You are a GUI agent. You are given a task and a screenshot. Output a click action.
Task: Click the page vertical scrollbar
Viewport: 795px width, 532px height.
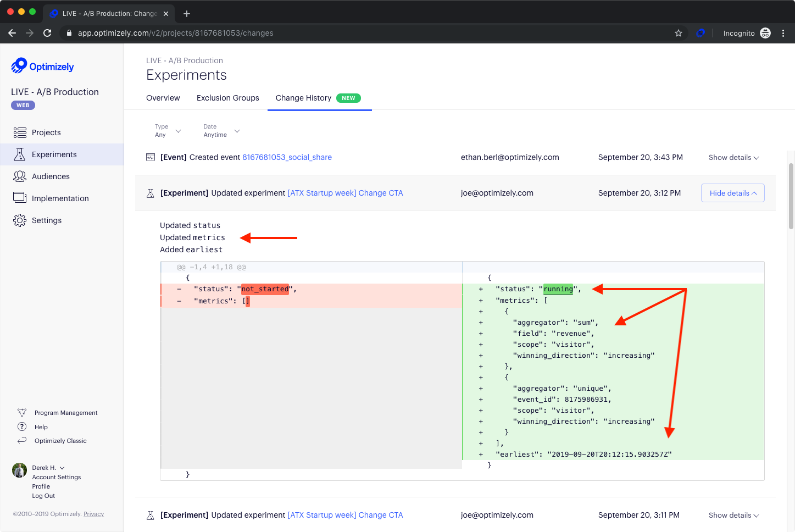click(x=791, y=196)
